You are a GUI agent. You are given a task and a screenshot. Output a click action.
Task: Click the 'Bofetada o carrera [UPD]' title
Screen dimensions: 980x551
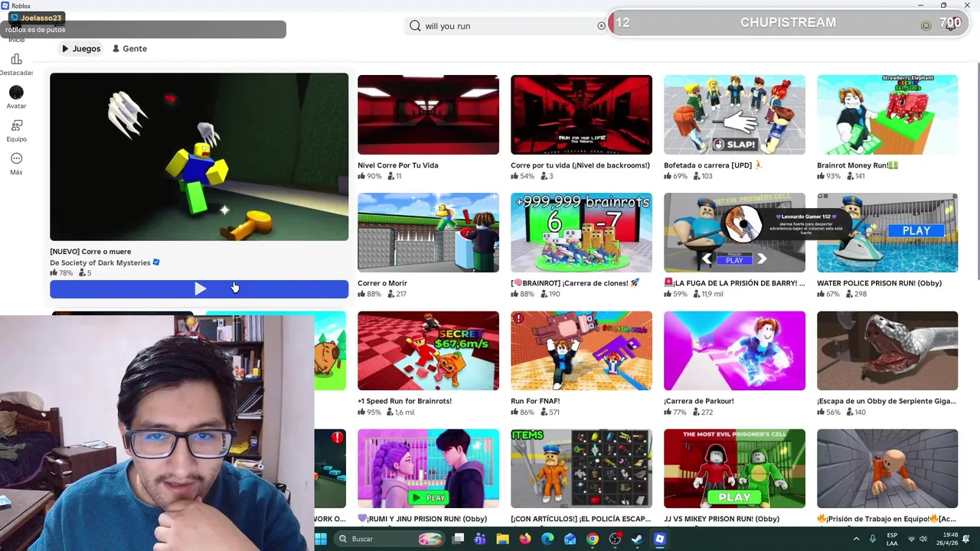(x=713, y=165)
